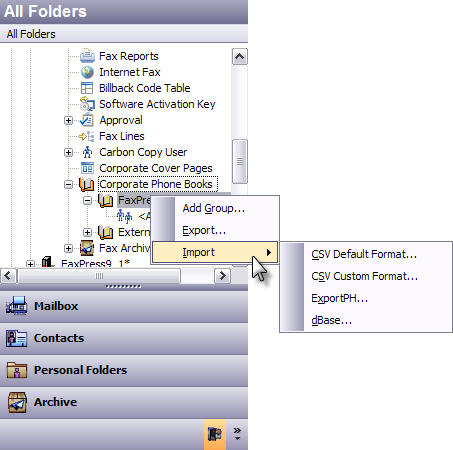Viewport: 453px width, 450px height.
Task: Open the Personal Folders pane
Action: (x=124, y=370)
